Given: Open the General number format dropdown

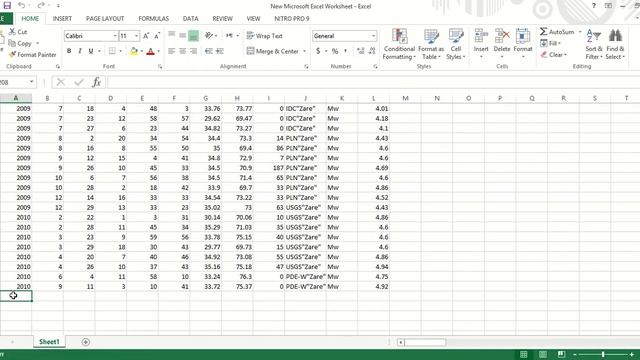Looking at the screenshot, I should click(373, 36).
